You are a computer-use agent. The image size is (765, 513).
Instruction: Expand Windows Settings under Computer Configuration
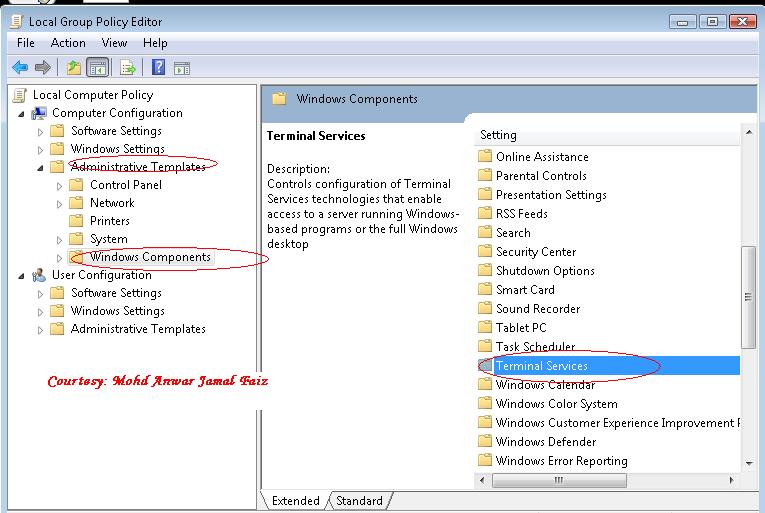[40, 150]
